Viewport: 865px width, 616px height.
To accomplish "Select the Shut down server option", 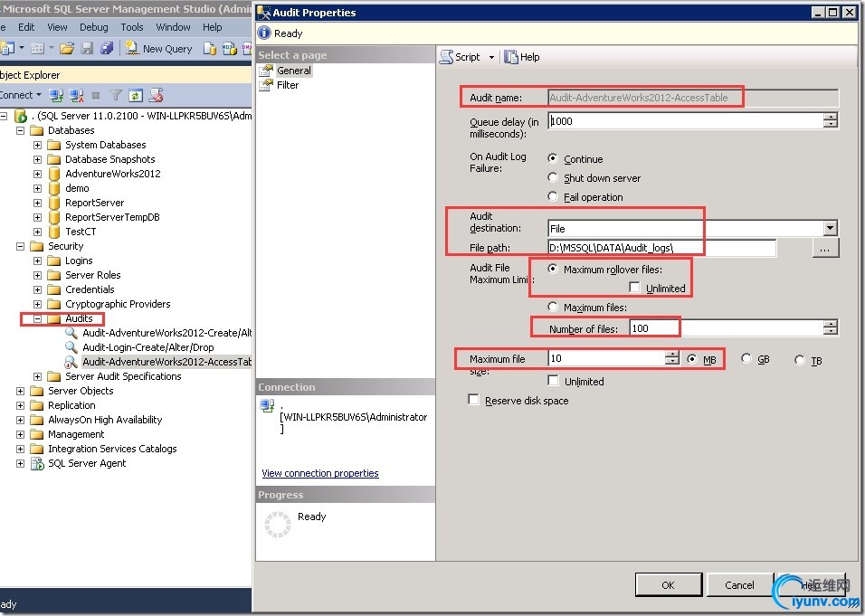I will point(553,177).
